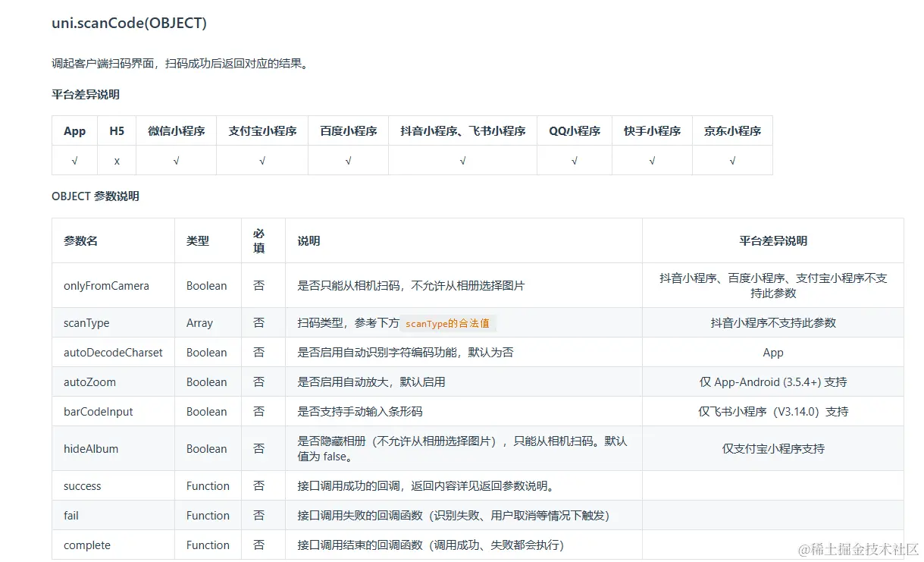Click the intro sentence 调起客户端扫码界面
Viewport: 924px width, 562px height.
coord(180,64)
